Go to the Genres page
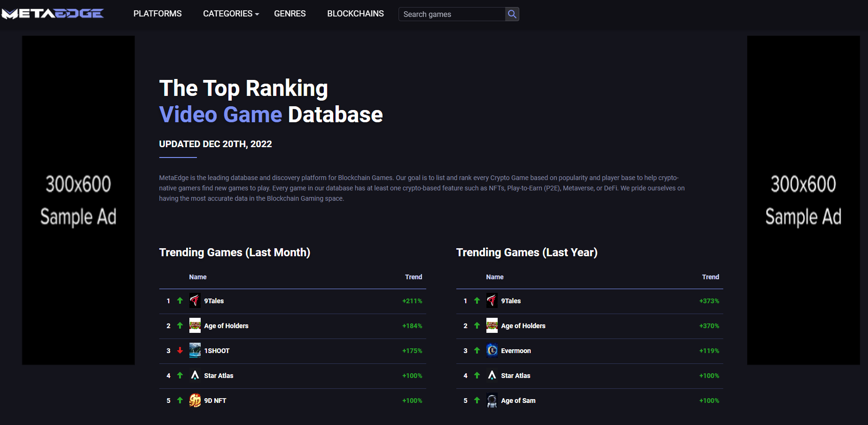868x425 pixels. click(x=289, y=14)
